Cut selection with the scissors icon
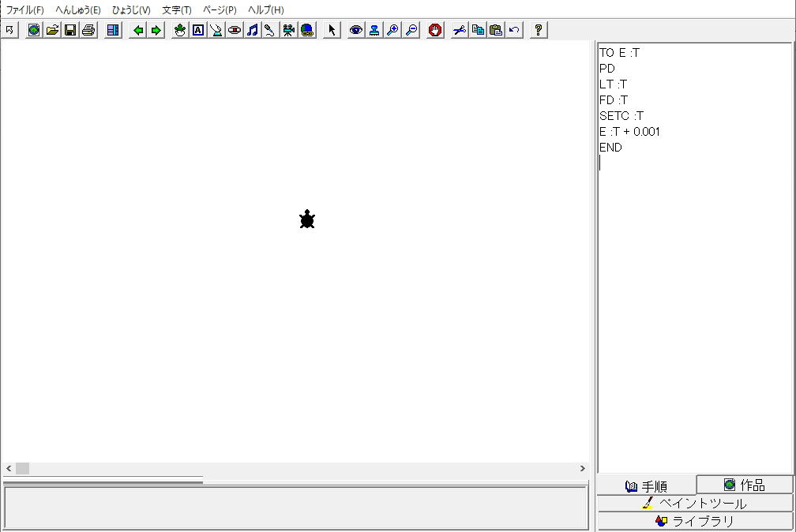The height and width of the screenshot is (532, 796). point(460,30)
